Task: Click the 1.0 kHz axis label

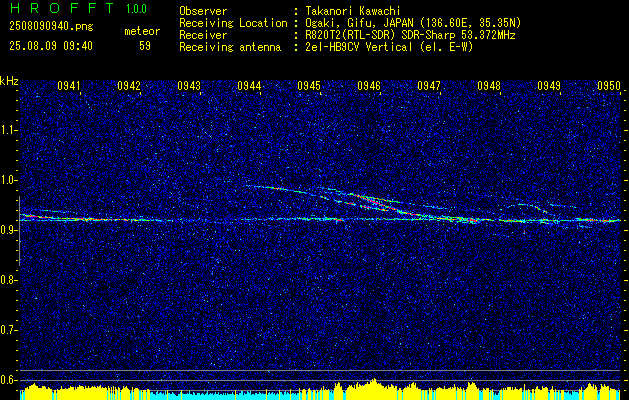Action: (x=9, y=180)
